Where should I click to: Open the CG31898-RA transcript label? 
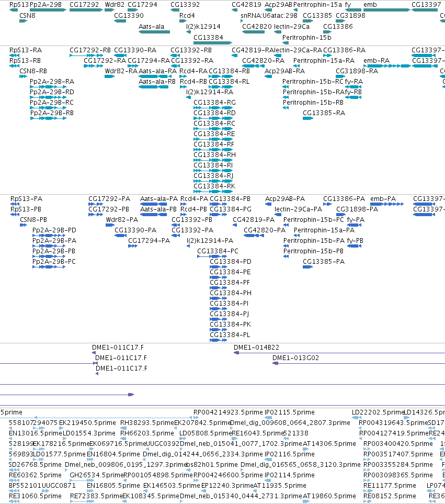[x=357, y=71]
